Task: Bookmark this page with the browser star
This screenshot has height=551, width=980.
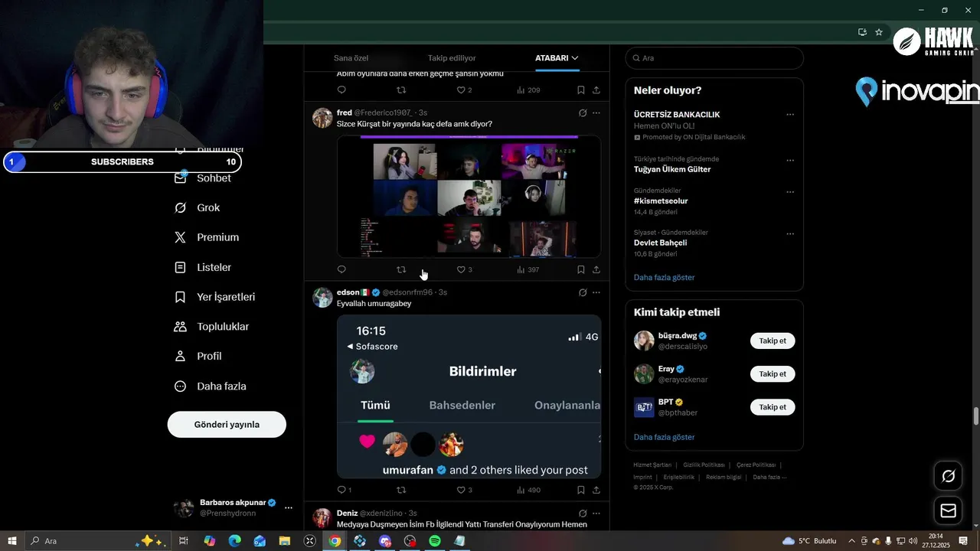Action: point(879,32)
